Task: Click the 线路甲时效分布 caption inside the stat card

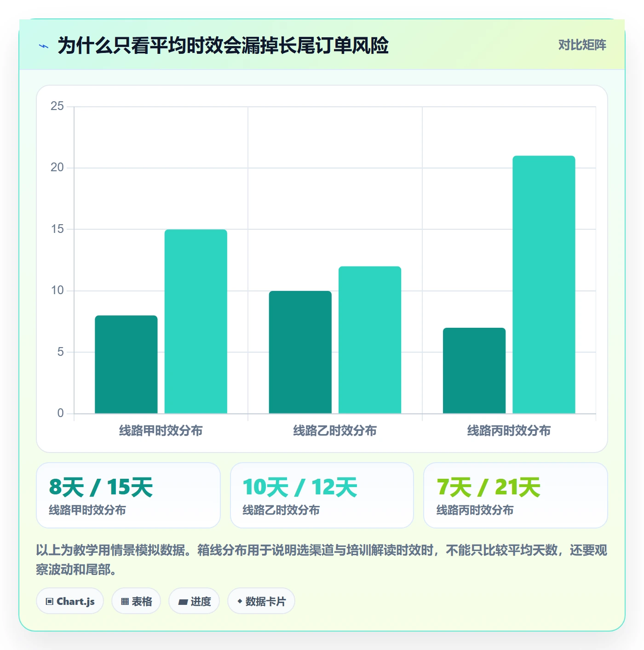Action: pyautogui.click(x=87, y=510)
